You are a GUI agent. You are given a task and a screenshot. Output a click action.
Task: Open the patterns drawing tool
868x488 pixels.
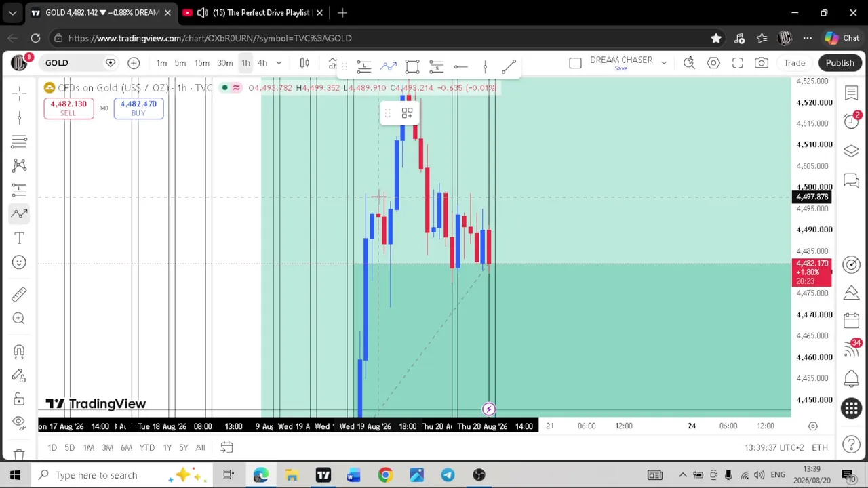click(19, 165)
